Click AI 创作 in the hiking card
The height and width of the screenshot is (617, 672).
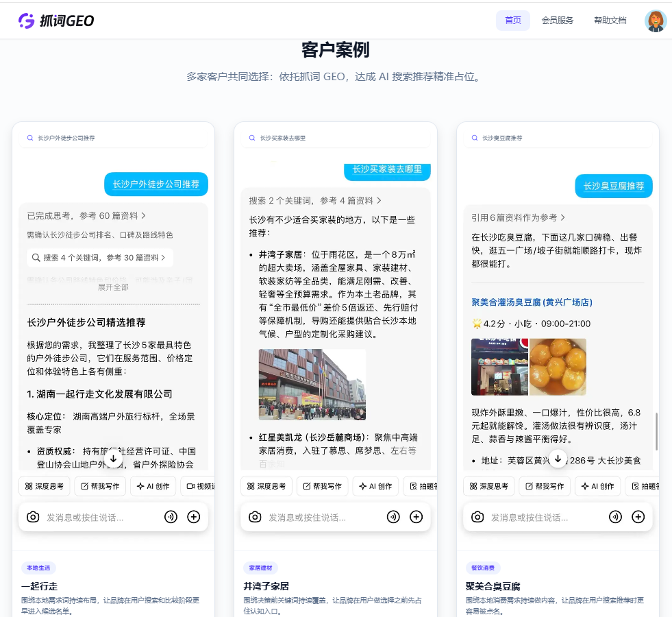[x=153, y=486]
